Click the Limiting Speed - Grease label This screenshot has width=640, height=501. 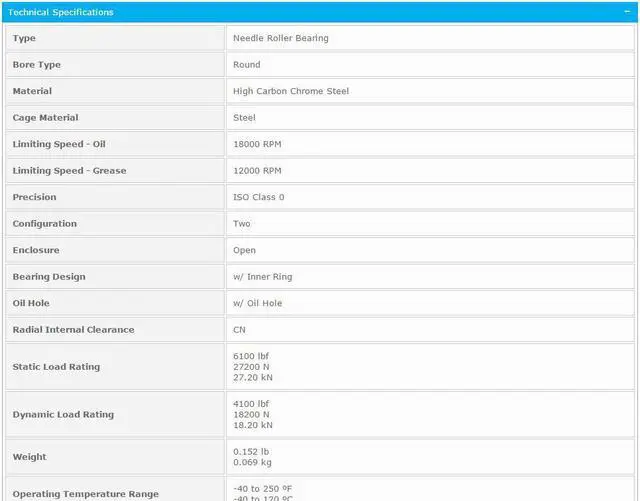pos(69,171)
